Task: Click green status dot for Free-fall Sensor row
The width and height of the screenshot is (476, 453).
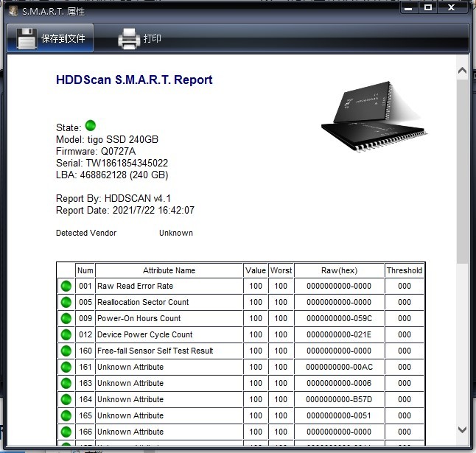Action: pos(66,351)
